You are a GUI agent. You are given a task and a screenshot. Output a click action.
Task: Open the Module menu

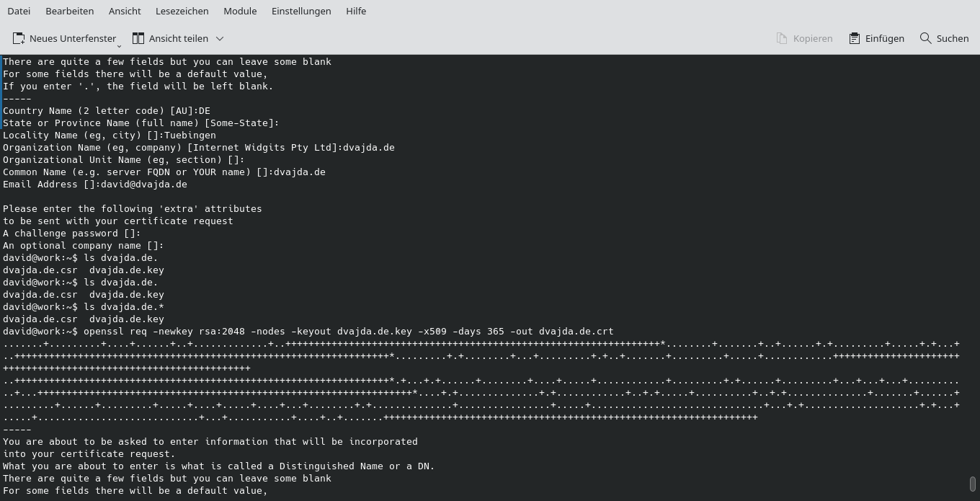[x=240, y=11]
